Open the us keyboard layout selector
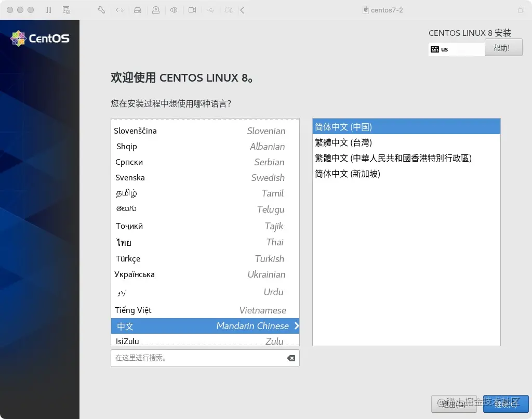 [456, 48]
